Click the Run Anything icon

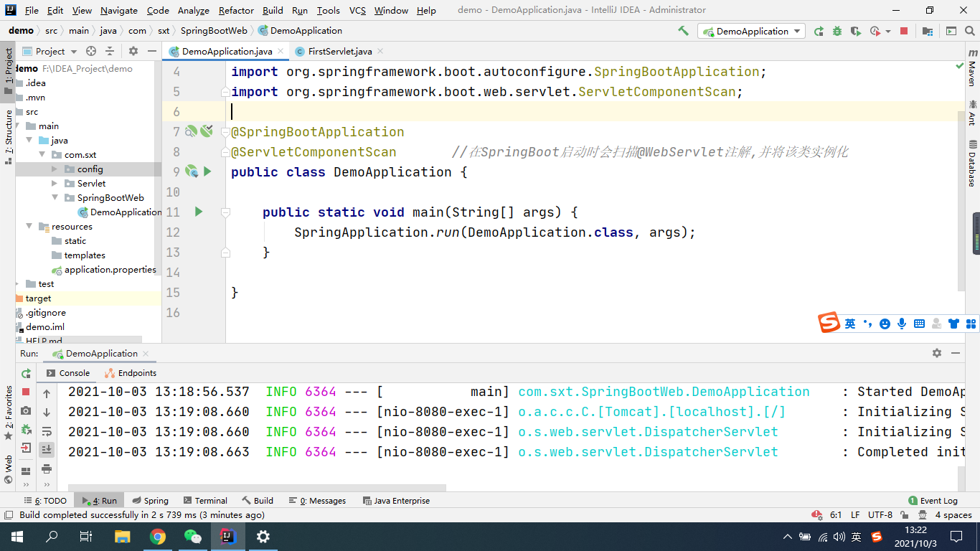pyautogui.click(x=951, y=31)
